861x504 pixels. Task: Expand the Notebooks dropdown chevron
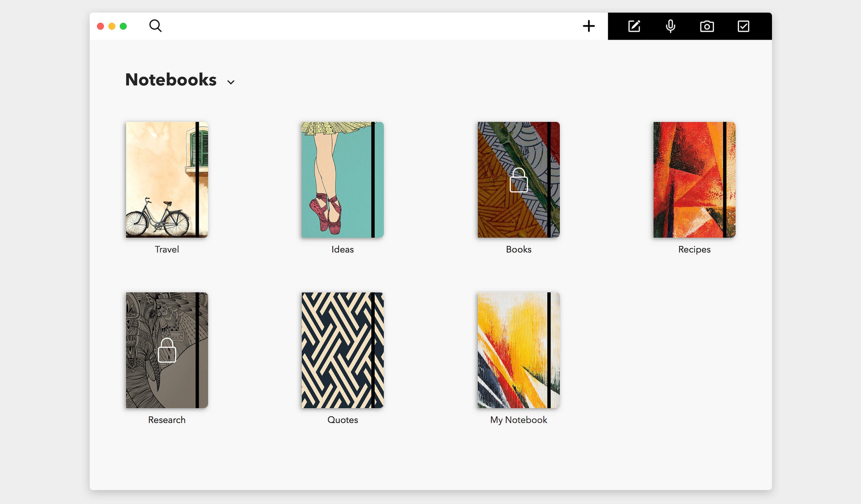tap(231, 82)
